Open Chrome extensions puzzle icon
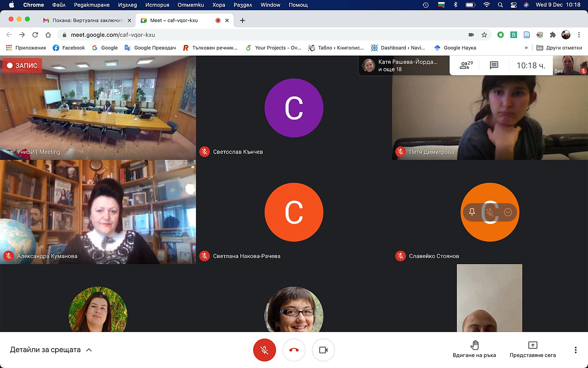 pos(553,35)
